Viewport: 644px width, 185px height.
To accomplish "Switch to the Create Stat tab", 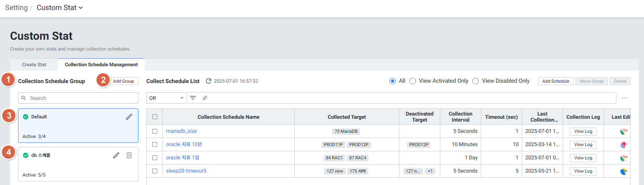I will [34, 65].
